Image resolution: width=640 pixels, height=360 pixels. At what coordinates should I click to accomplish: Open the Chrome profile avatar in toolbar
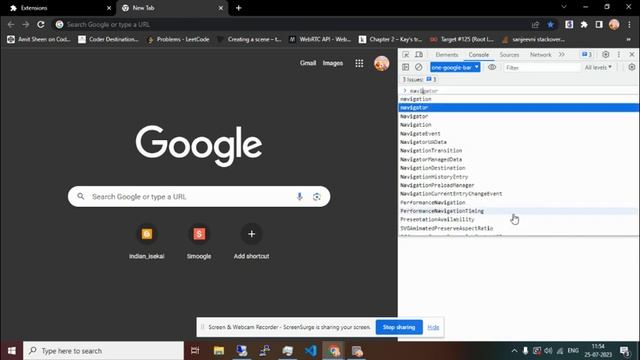(x=614, y=24)
